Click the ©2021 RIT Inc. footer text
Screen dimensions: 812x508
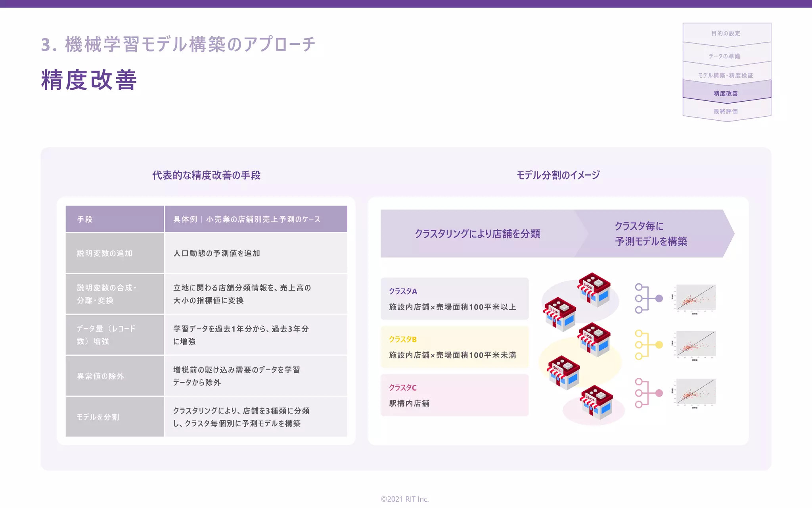[x=405, y=499]
